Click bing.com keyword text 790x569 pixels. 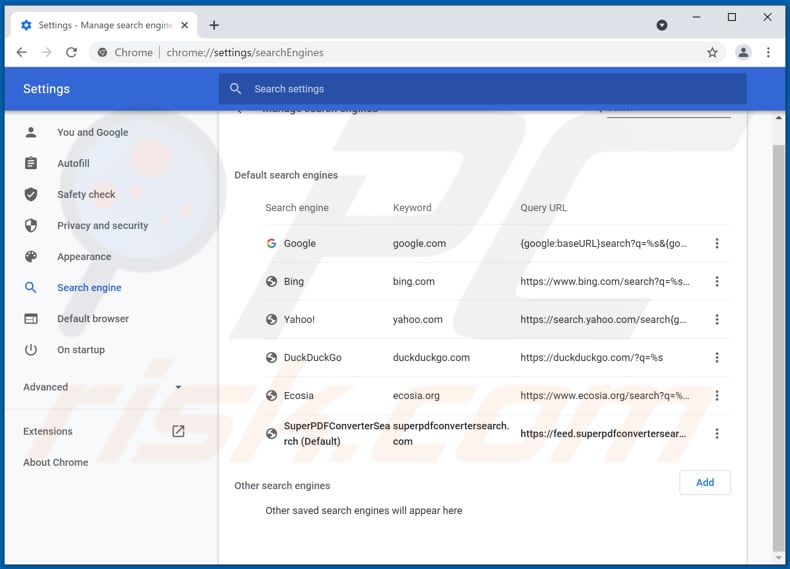(414, 281)
